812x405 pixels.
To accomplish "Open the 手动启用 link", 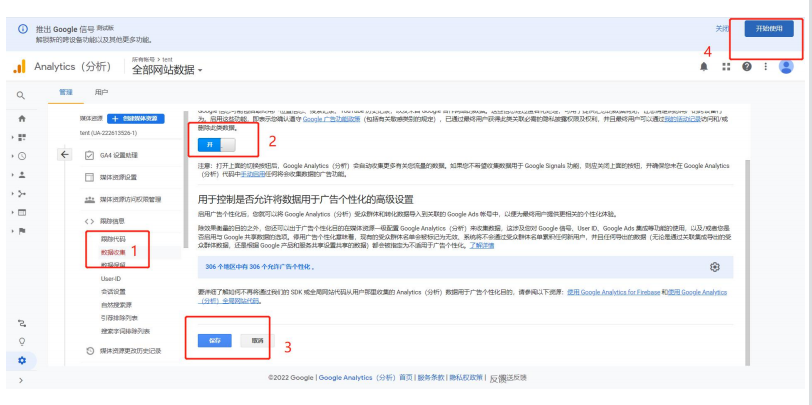I will [253, 175].
